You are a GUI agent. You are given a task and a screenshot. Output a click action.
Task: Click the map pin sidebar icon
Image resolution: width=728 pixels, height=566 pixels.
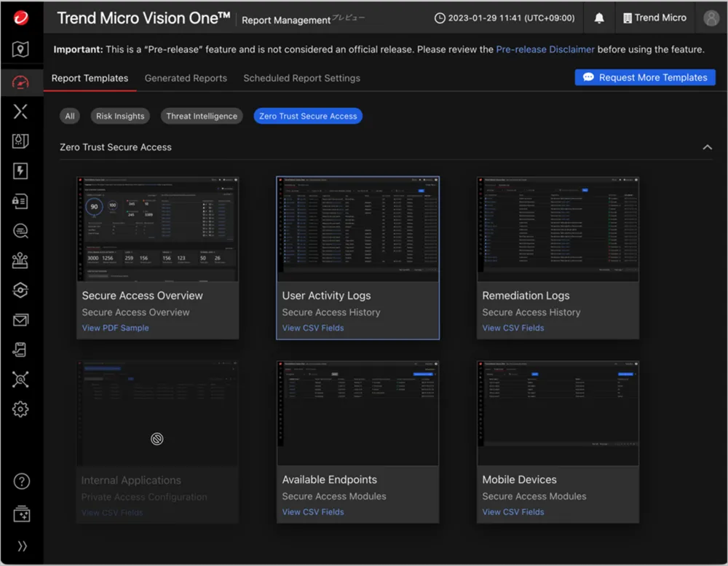point(20,50)
